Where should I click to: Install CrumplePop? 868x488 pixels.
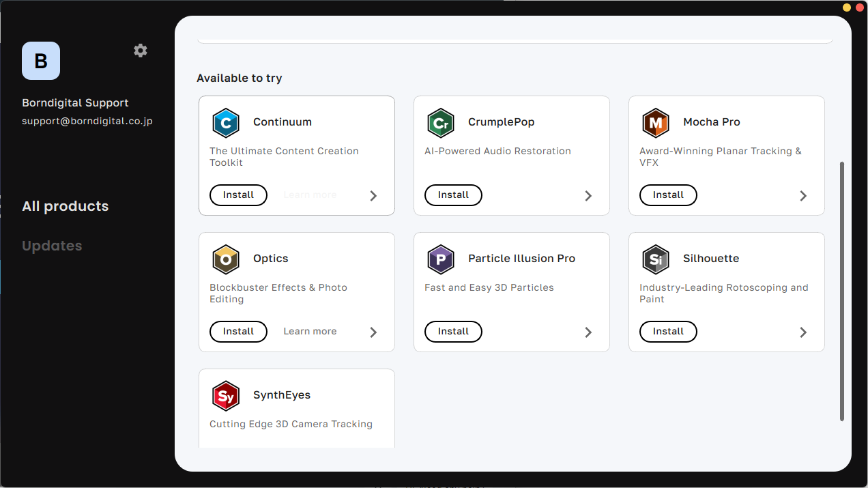(453, 195)
